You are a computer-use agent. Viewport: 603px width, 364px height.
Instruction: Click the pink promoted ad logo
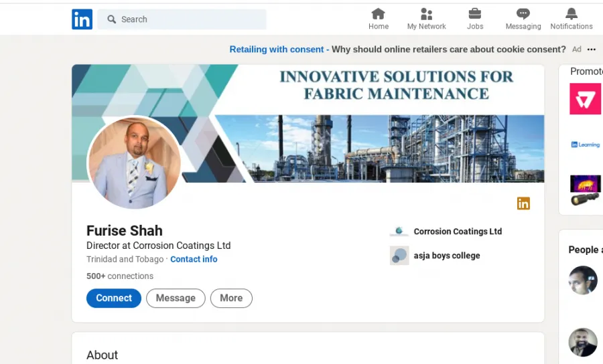[585, 98]
